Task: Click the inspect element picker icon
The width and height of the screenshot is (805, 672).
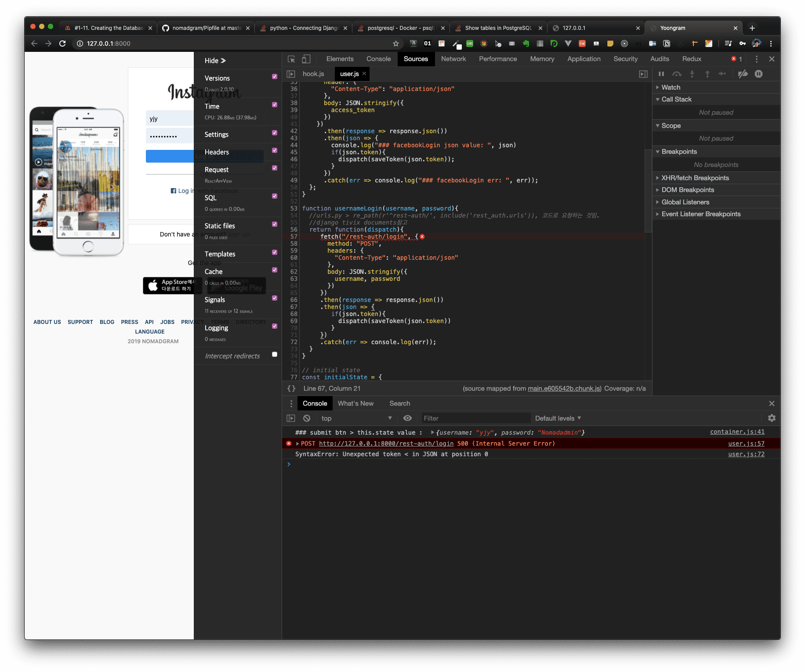Action: tap(291, 59)
